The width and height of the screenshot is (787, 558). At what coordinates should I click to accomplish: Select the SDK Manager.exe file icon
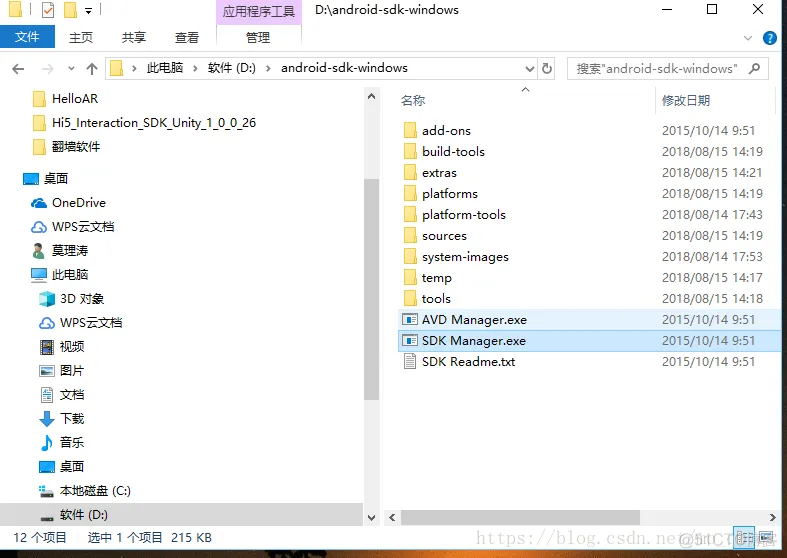[x=410, y=341]
